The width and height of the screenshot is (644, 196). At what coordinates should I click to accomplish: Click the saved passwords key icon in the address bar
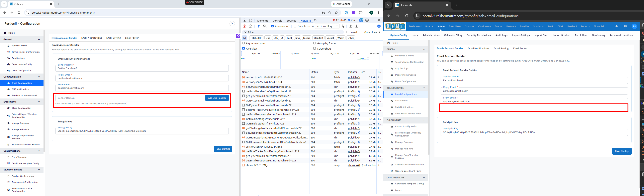323,13
